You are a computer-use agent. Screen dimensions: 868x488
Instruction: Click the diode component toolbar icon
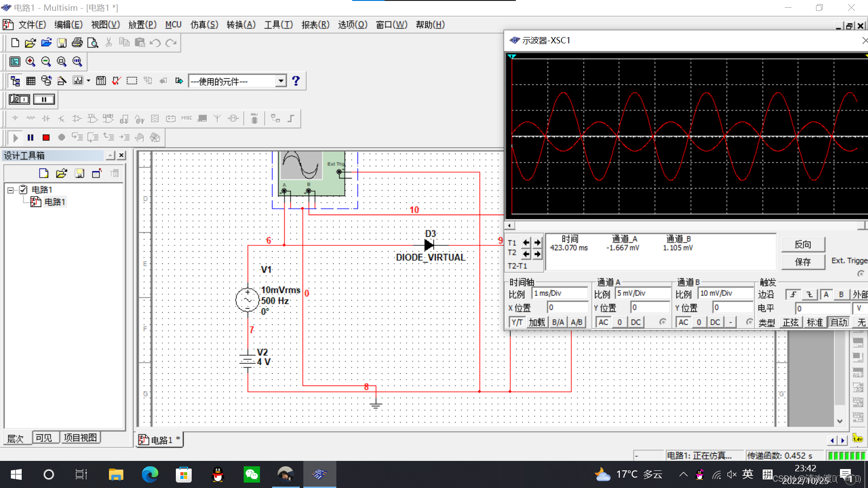[x=46, y=119]
